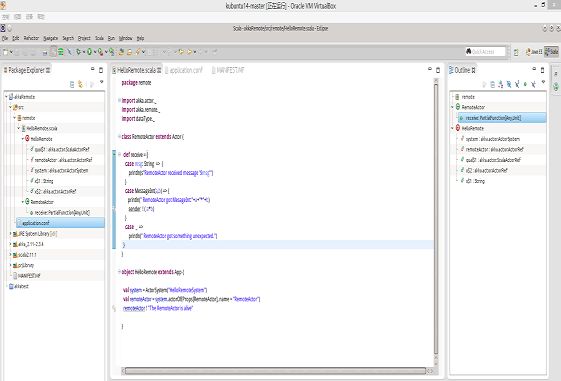Expand the JRE System Library node

pos(10,234)
